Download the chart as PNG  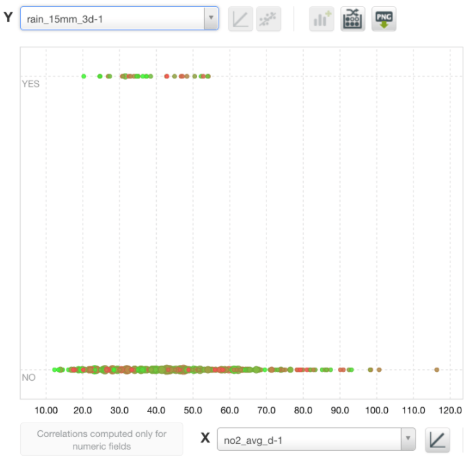click(384, 19)
